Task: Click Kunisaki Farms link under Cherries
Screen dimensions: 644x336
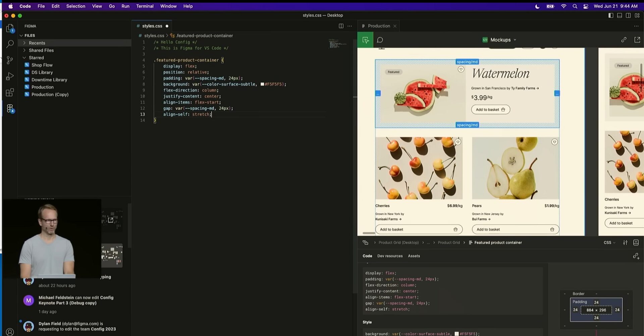Action: [388, 219]
